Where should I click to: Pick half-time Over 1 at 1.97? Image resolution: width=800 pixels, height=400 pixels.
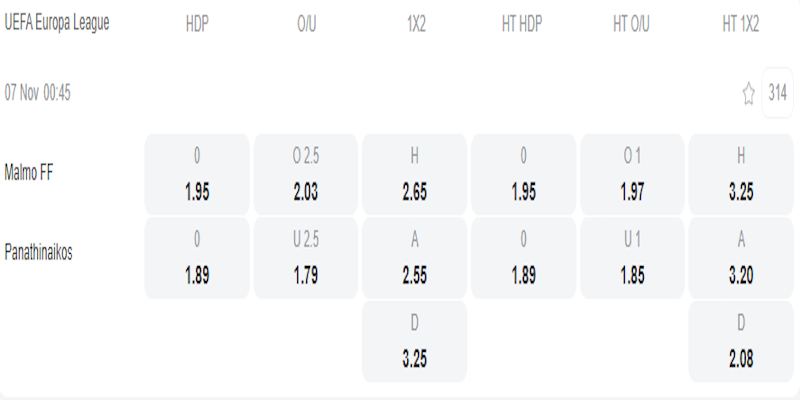632,174
